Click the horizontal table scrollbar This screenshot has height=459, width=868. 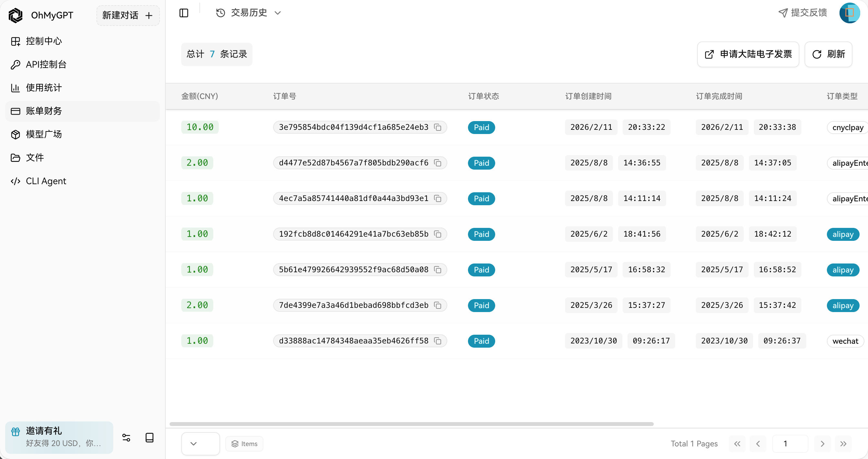[x=411, y=424]
